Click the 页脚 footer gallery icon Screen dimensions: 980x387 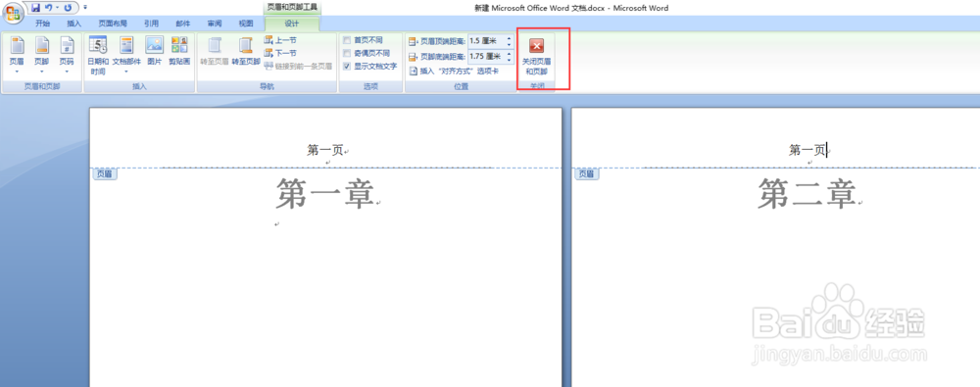click(42, 46)
